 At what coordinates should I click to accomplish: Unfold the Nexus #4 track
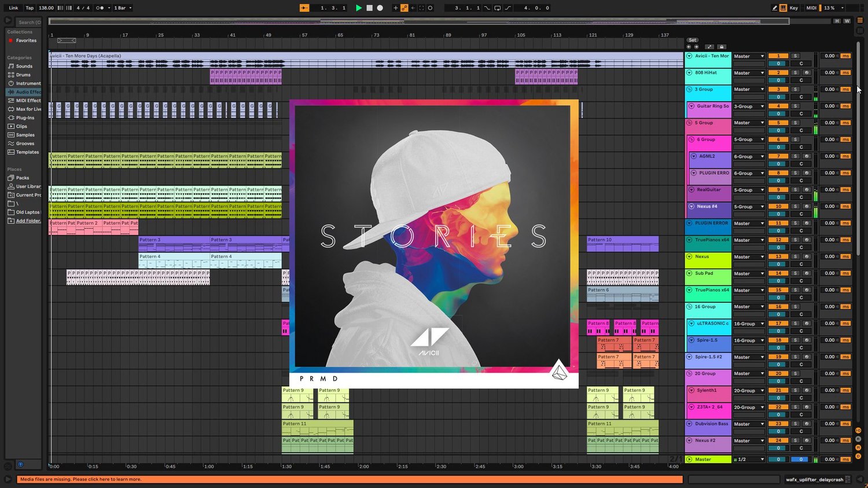(x=691, y=207)
